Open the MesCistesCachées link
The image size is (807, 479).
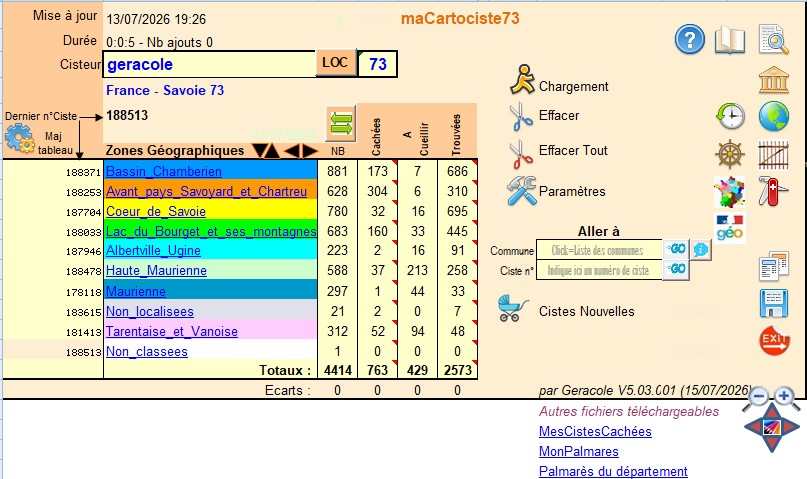click(x=595, y=431)
